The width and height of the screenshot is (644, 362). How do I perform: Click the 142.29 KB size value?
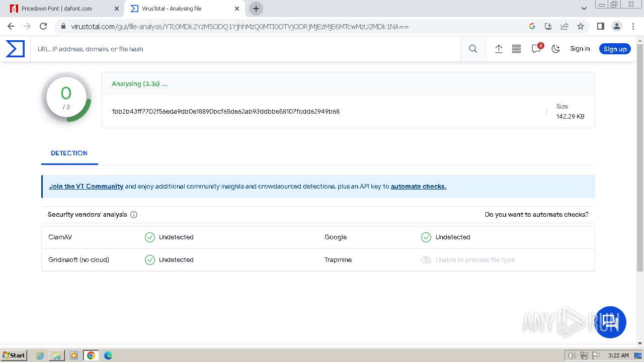point(570,117)
